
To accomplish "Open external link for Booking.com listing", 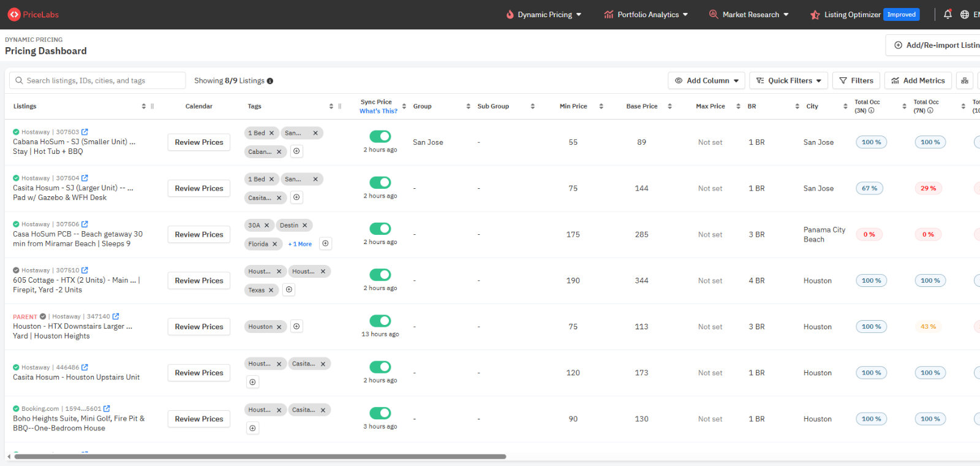I will click(107, 408).
